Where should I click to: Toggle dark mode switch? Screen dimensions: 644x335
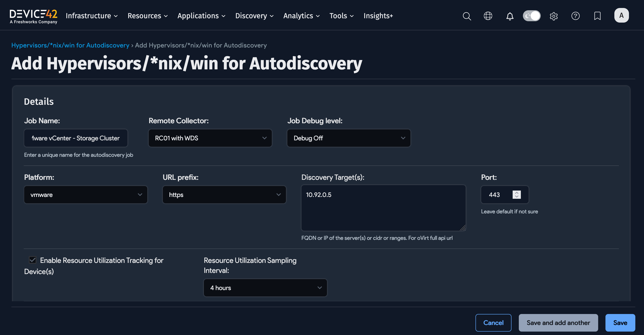click(x=532, y=16)
